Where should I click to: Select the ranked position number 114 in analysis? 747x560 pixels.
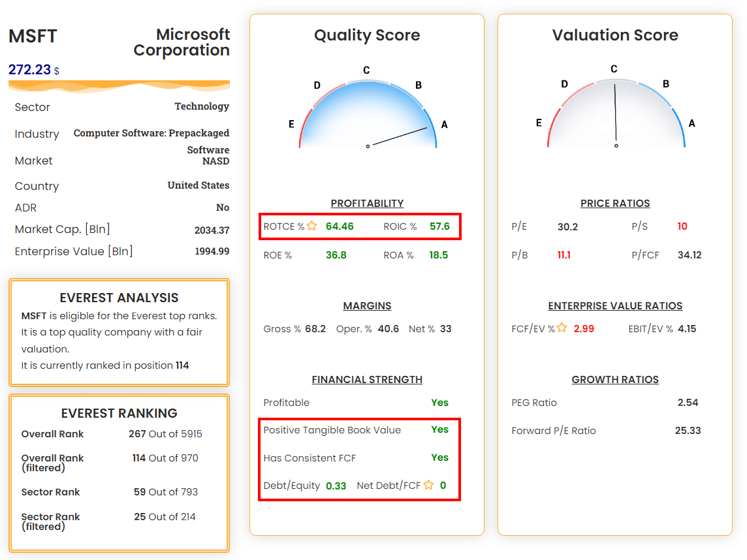point(182,366)
